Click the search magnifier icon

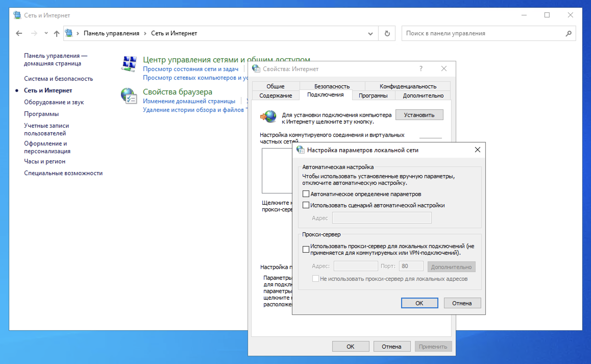(569, 33)
